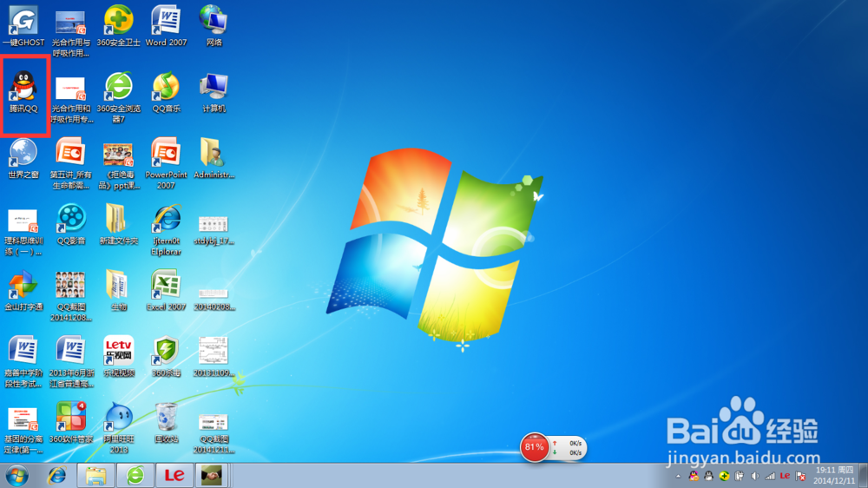The height and width of the screenshot is (488, 868).
Task: Select the QQ影音 desktop shortcut
Action: tap(71, 225)
